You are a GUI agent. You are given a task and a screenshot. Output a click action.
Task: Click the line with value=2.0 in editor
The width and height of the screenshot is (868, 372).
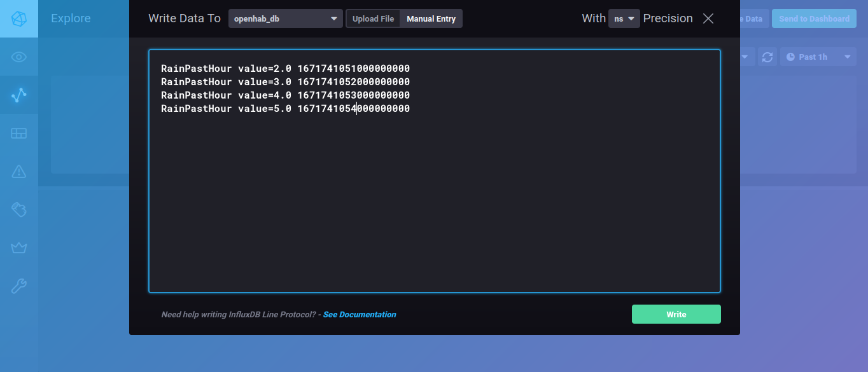point(285,69)
